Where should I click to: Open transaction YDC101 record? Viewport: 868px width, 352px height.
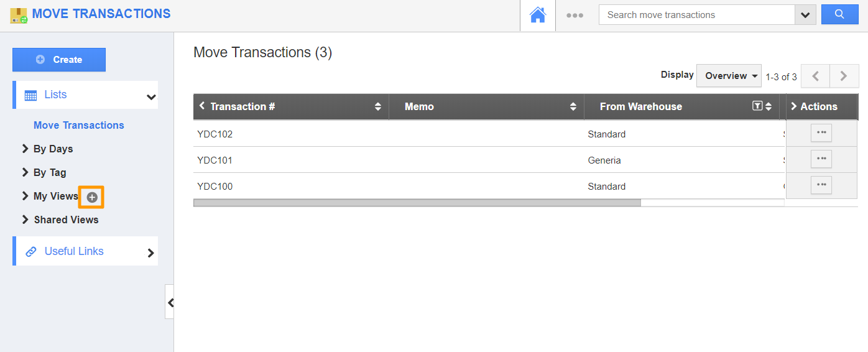[x=215, y=160]
